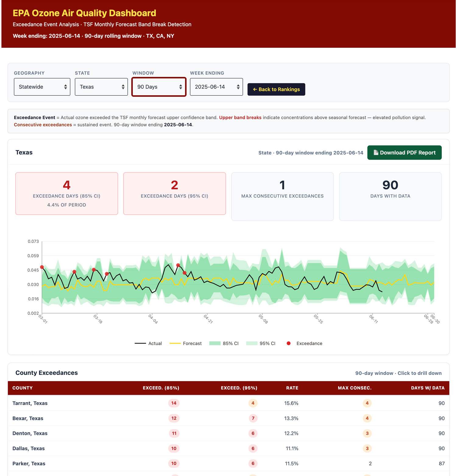Sort table by MAX CONSEC. column header
This screenshot has height=476, width=457.
click(354, 388)
